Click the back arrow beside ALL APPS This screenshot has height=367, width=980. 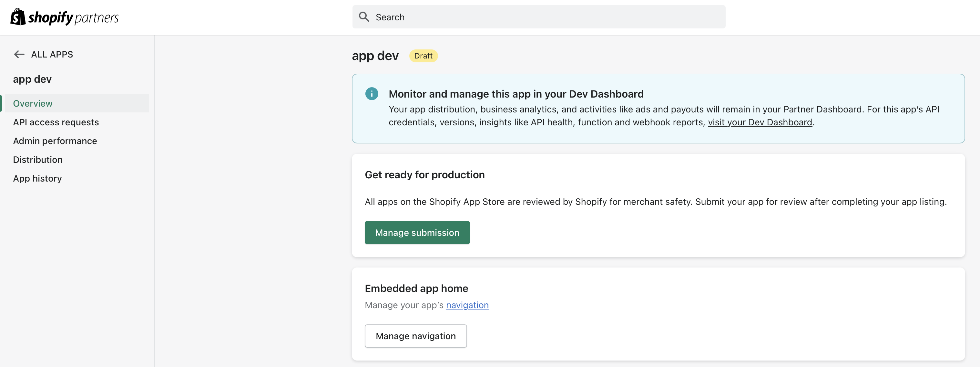click(x=19, y=55)
